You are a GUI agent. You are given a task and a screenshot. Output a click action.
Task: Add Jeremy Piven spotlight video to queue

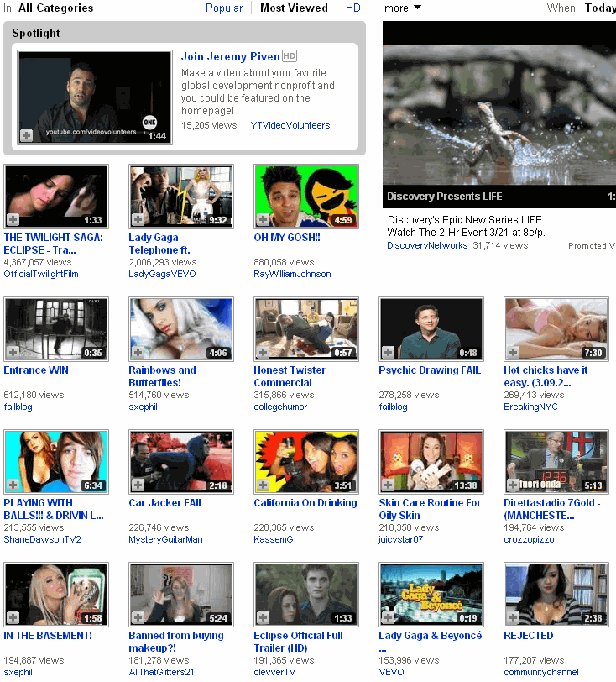(27, 136)
